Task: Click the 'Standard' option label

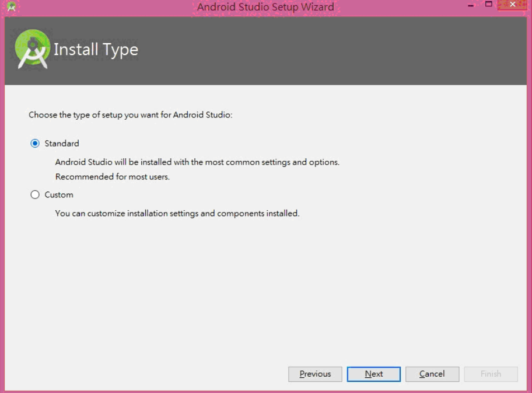Action: pos(62,143)
